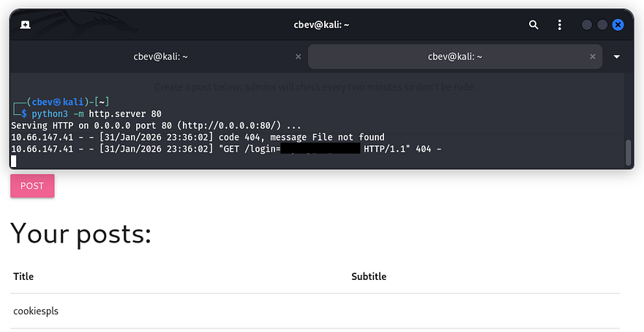Minimize the terminal window

tap(587, 25)
